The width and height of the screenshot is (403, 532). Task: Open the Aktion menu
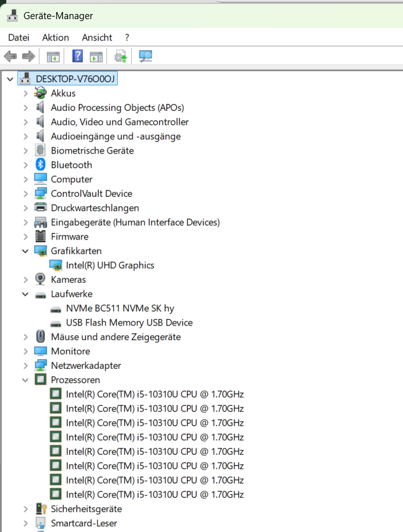55,38
